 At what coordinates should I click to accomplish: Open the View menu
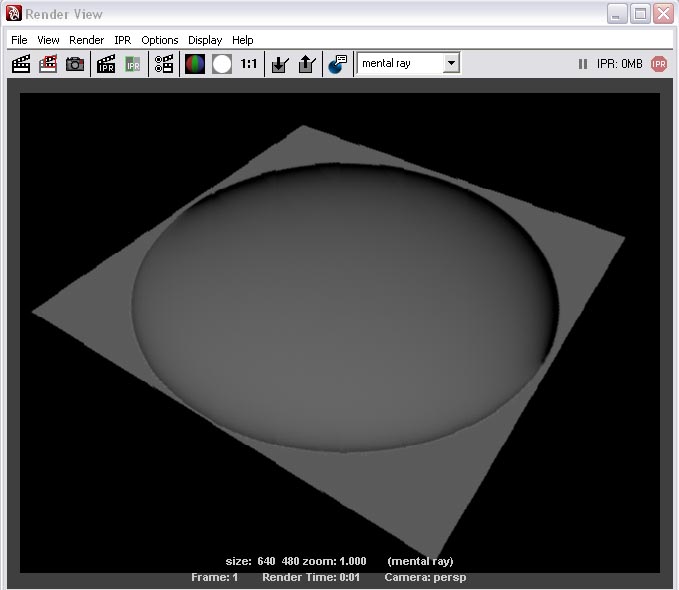pyautogui.click(x=48, y=40)
